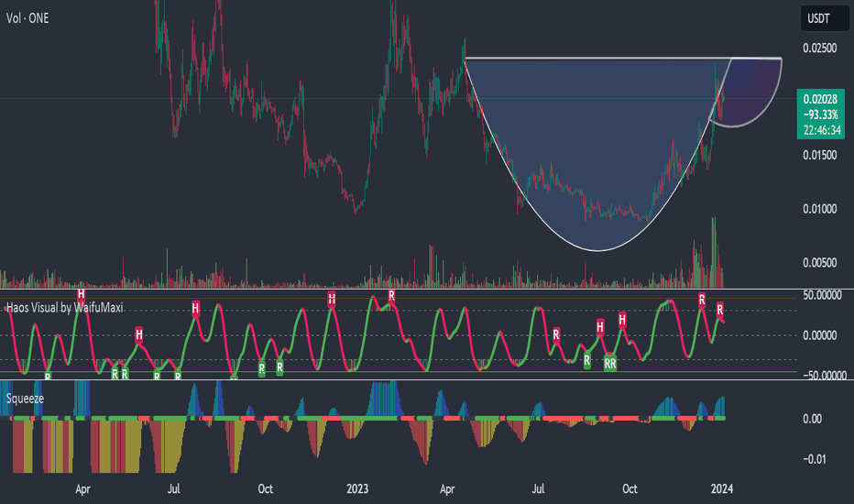Click the 50.00000 oscillator scale value
The image size is (854, 504).
[x=822, y=295]
